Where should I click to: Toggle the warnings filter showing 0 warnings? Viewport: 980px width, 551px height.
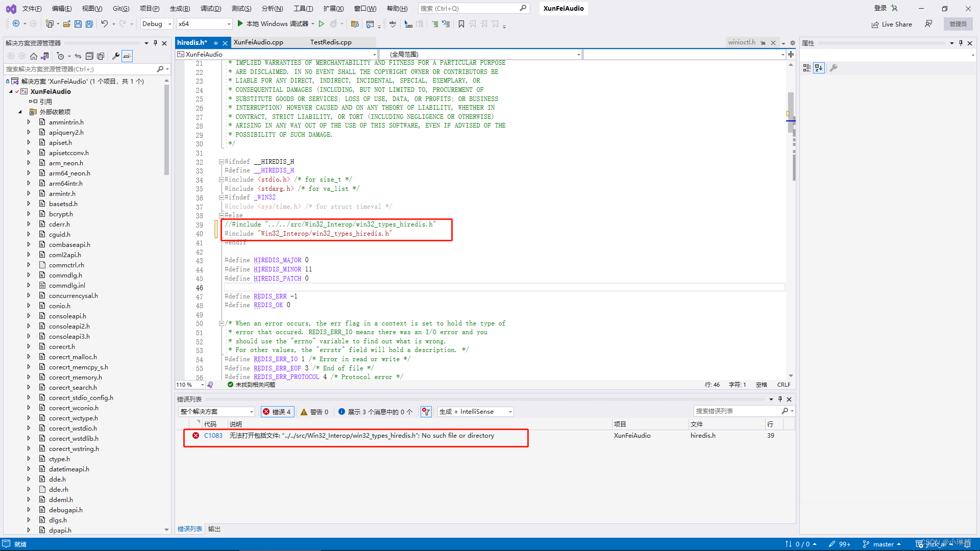(x=314, y=412)
